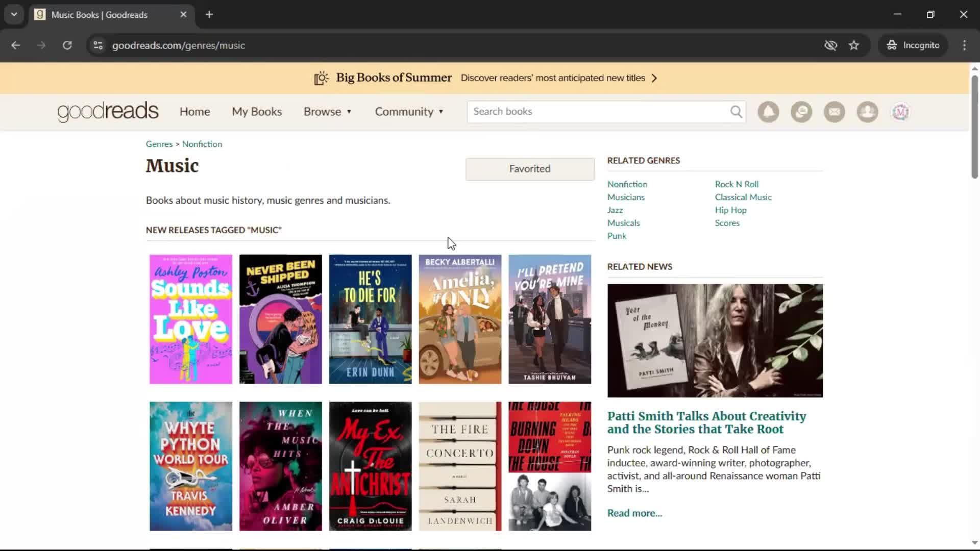Open the Scores related genre
This screenshot has height=551, width=980.
(x=727, y=223)
